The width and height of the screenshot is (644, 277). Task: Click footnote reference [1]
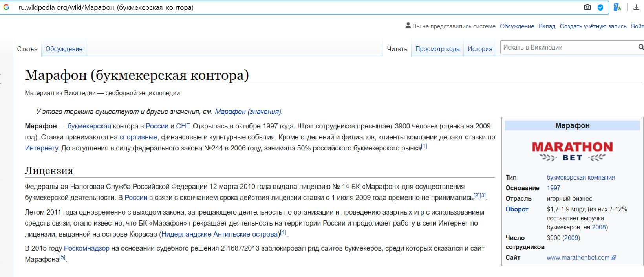[x=424, y=146]
